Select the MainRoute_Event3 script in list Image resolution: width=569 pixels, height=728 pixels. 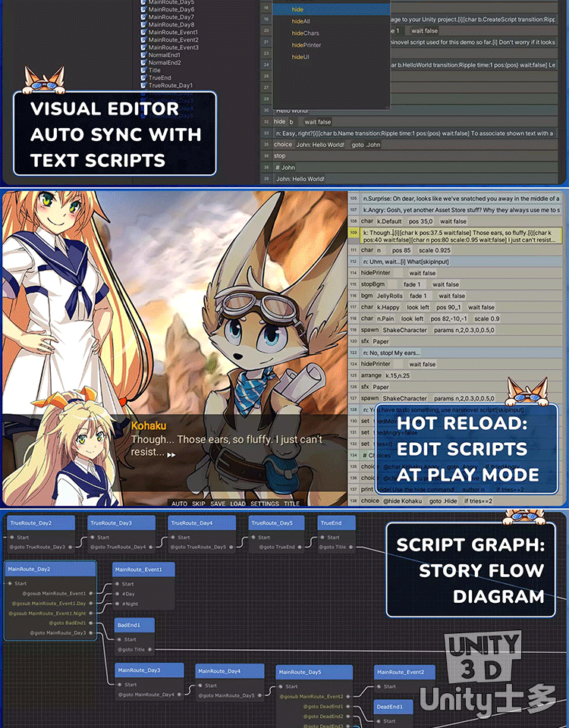[x=173, y=47]
